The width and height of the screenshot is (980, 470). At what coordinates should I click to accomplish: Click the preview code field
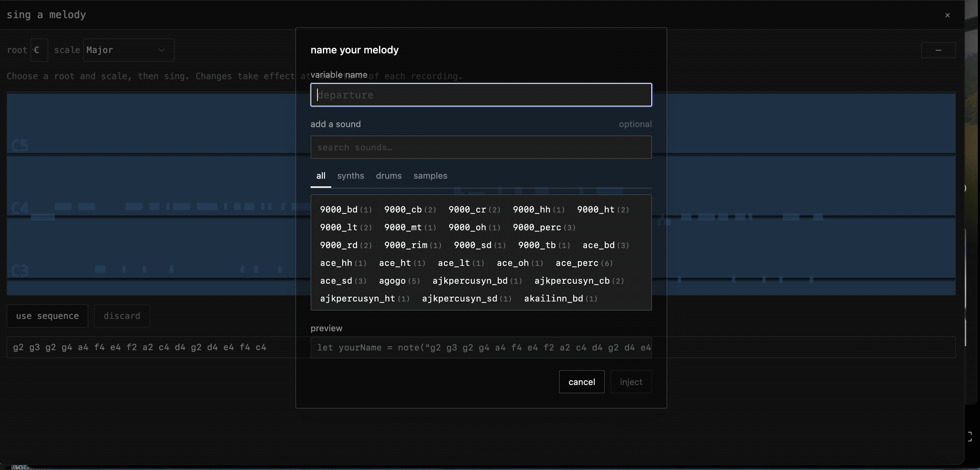pyautogui.click(x=481, y=348)
